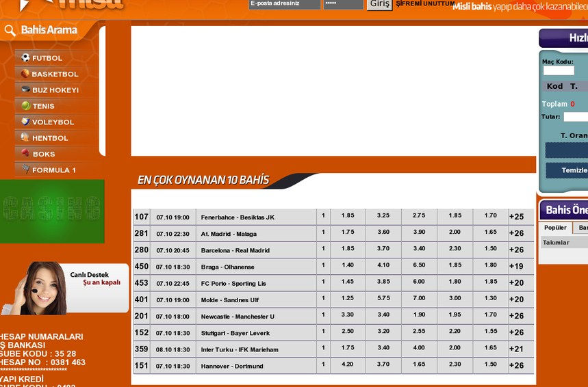Switch to the Popüler tab

click(x=555, y=228)
